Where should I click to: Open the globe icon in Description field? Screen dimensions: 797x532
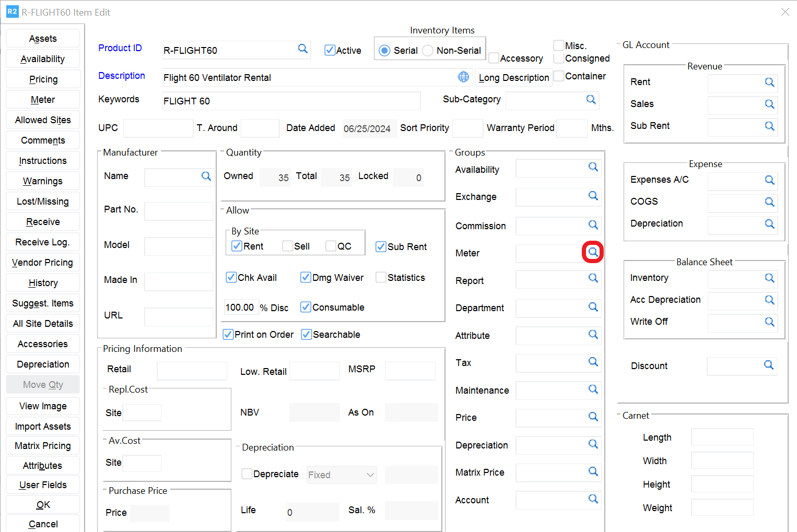click(x=463, y=77)
